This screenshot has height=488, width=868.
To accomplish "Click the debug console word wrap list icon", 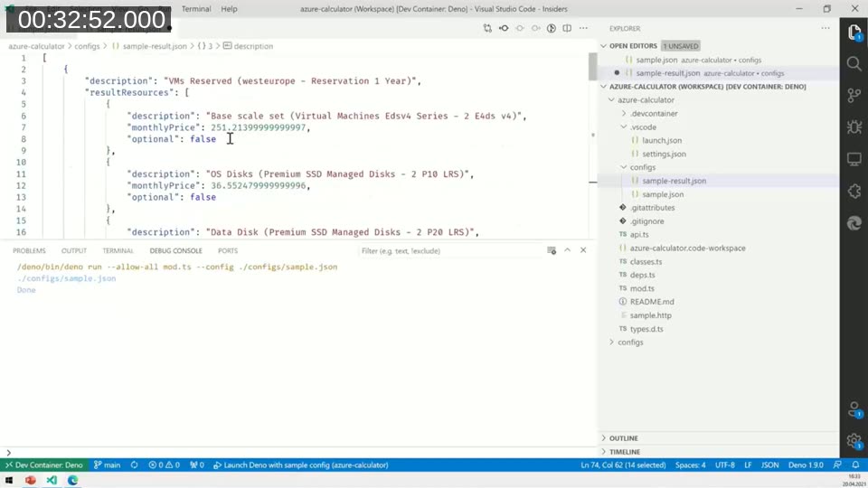I will [552, 250].
